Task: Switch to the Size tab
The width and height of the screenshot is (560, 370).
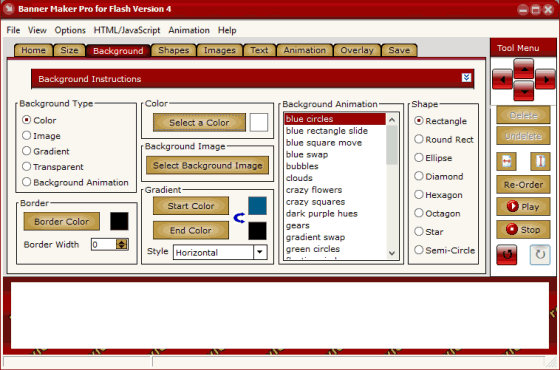Action: 69,50
